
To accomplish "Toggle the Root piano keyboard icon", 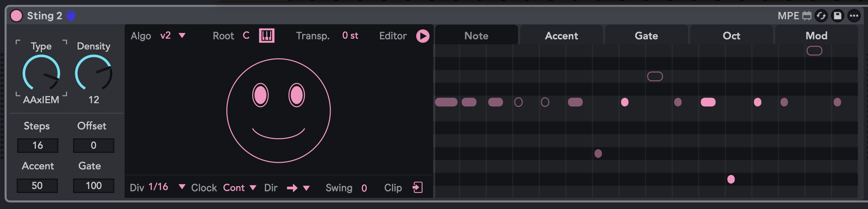I will tap(267, 35).
